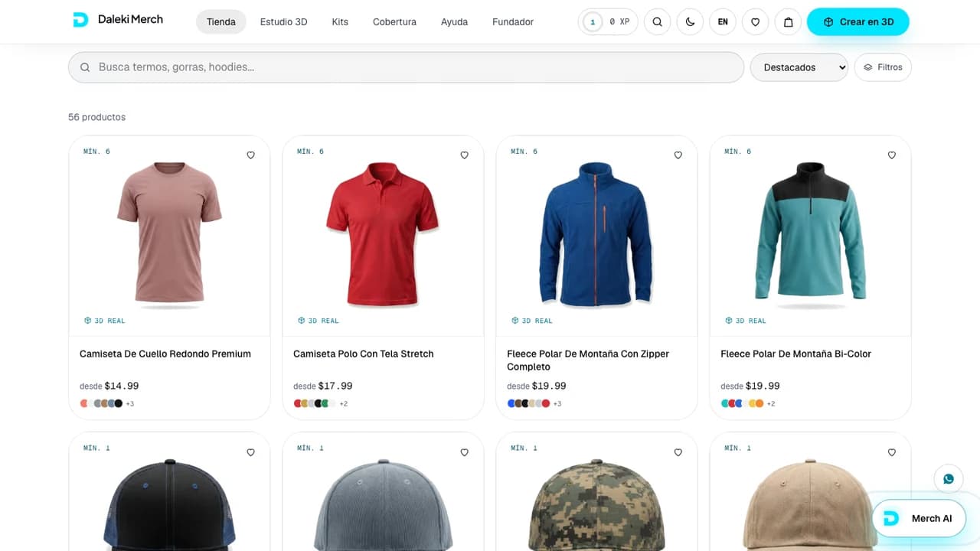980x551 pixels.
Task: Show +2 more colors for Fleece Bi-Color
Action: [771, 404]
